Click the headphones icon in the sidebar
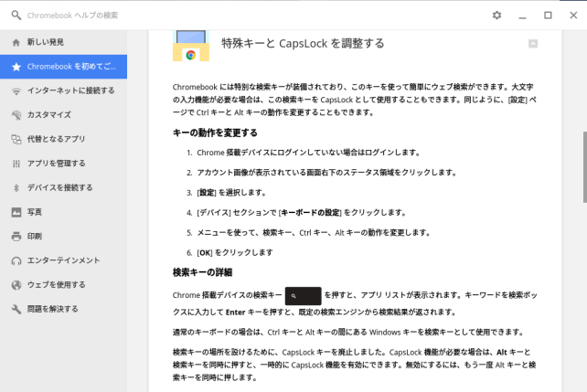The height and width of the screenshot is (392, 587). point(16,261)
